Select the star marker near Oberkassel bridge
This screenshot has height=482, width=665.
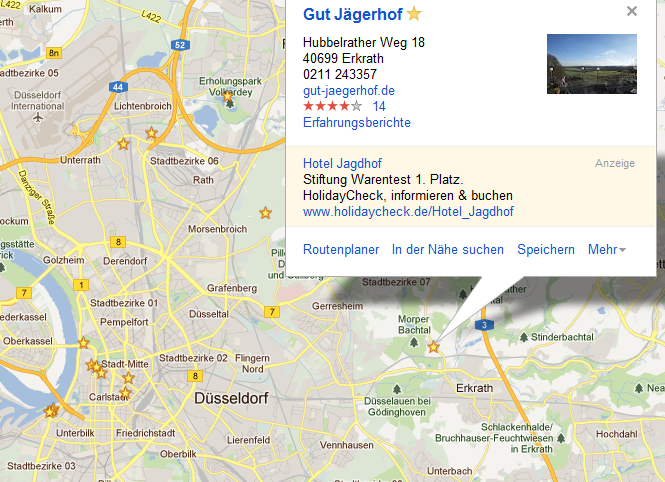tap(84, 343)
